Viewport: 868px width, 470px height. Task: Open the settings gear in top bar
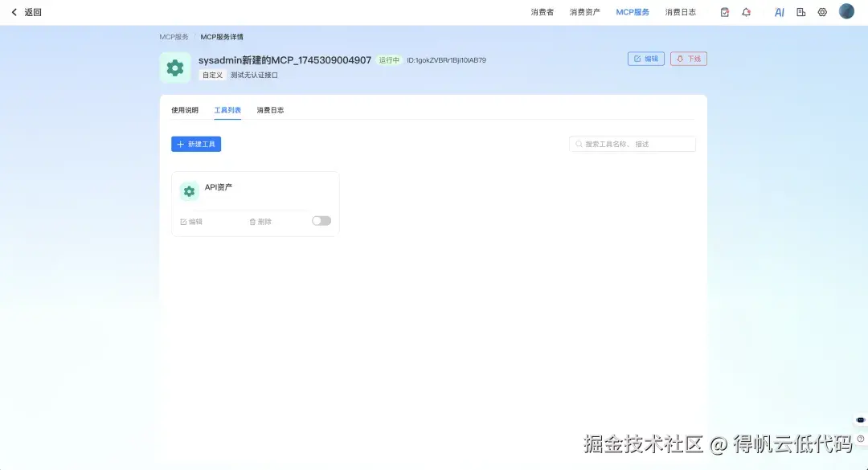tap(821, 11)
